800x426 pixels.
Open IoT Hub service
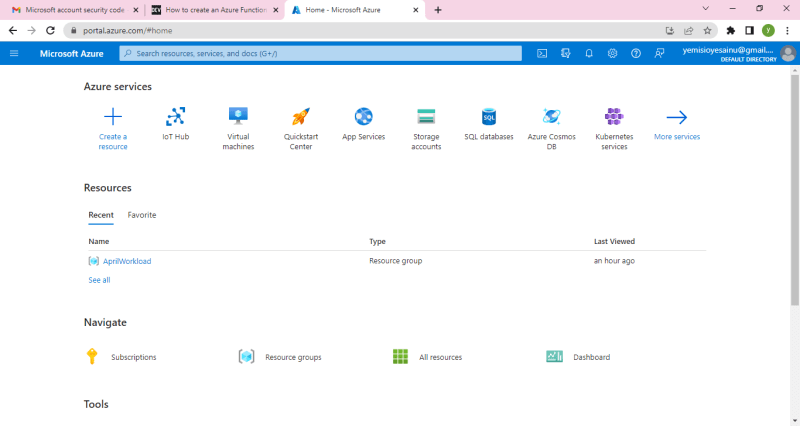tap(176, 117)
